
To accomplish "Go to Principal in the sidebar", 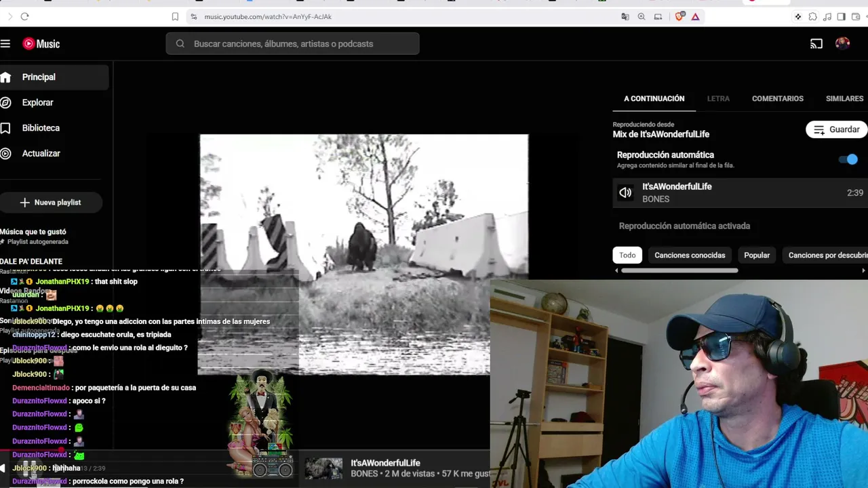I will pyautogui.click(x=54, y=77).
